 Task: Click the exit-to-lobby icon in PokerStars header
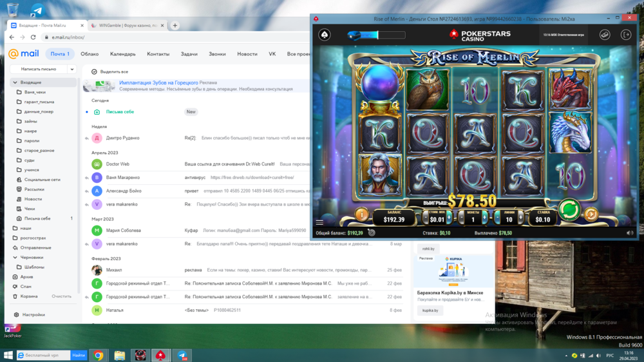pos(625,35)
